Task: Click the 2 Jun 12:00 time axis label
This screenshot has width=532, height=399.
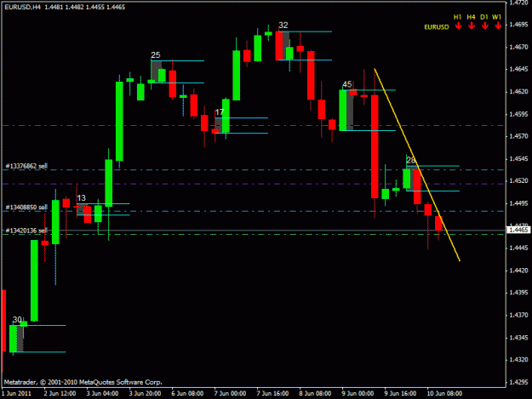Action: 60,394
